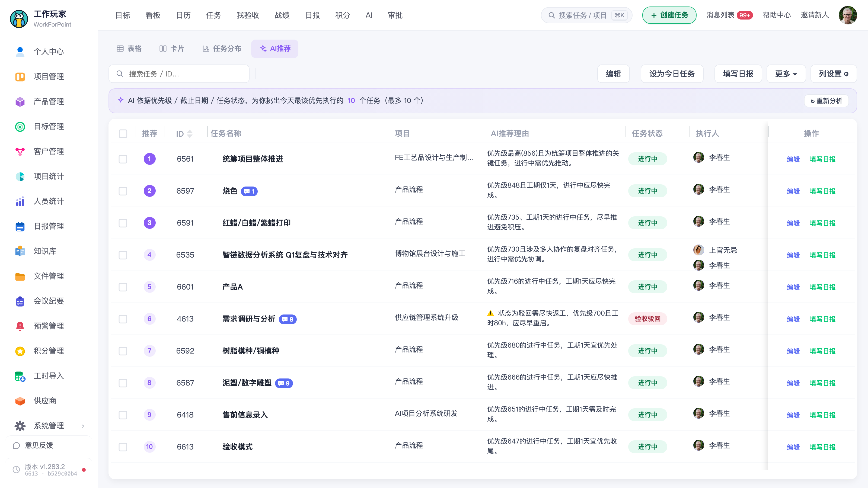Tick checkbox for task 4613

[123, 319]
